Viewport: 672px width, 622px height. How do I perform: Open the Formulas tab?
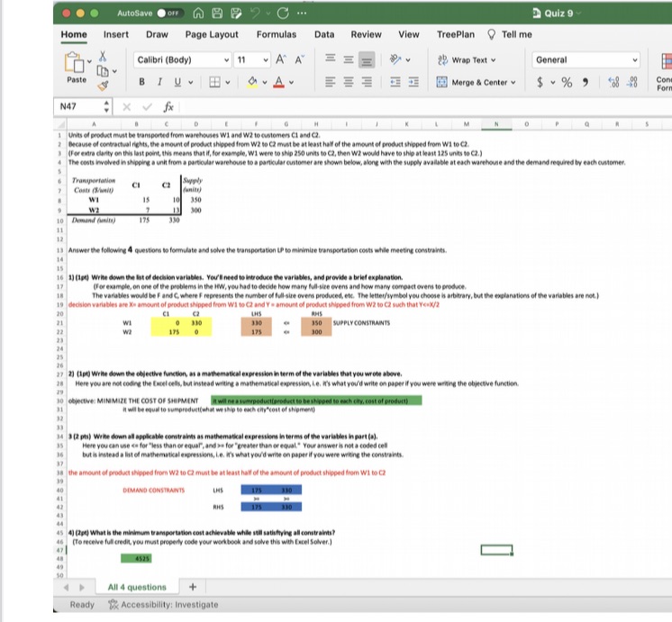[277, 35]
